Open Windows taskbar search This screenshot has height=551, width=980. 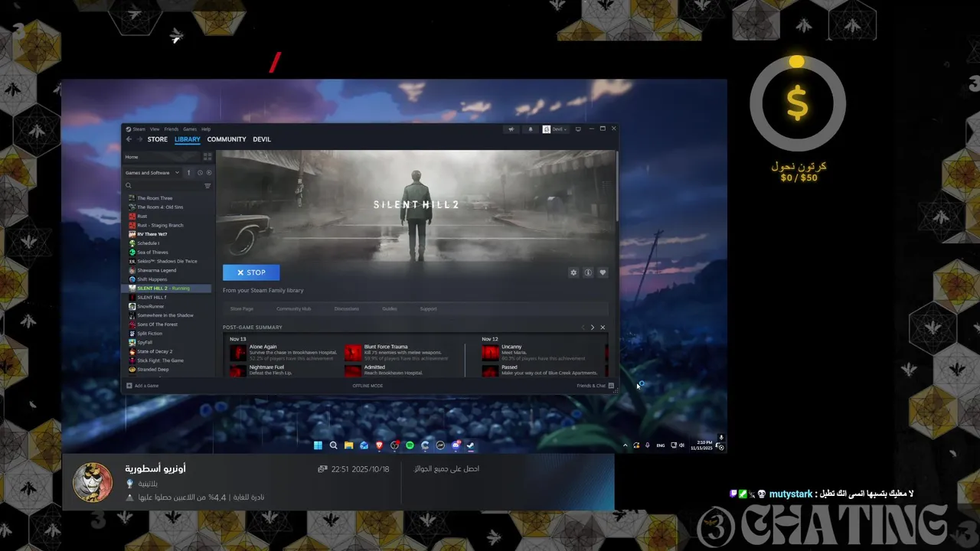[333, 445]
